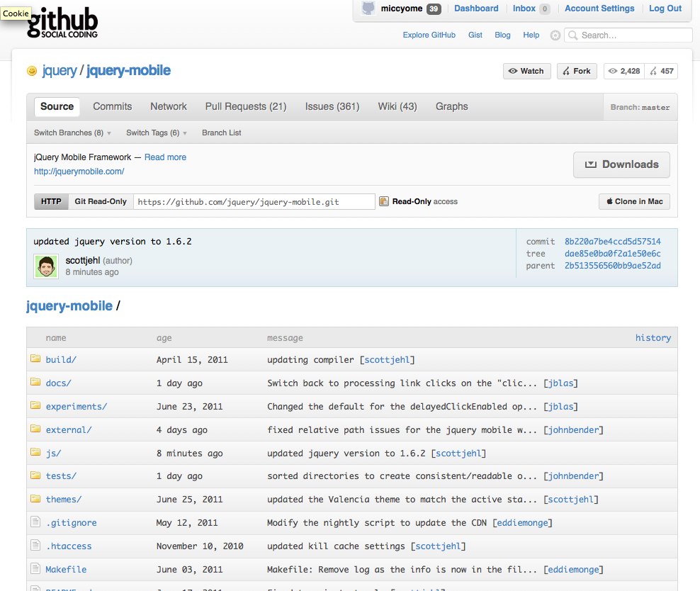Click the .htaccess file icon
The height and width of the screenshot is (591, 700).
pyautogui.click(x=35, y=544)
